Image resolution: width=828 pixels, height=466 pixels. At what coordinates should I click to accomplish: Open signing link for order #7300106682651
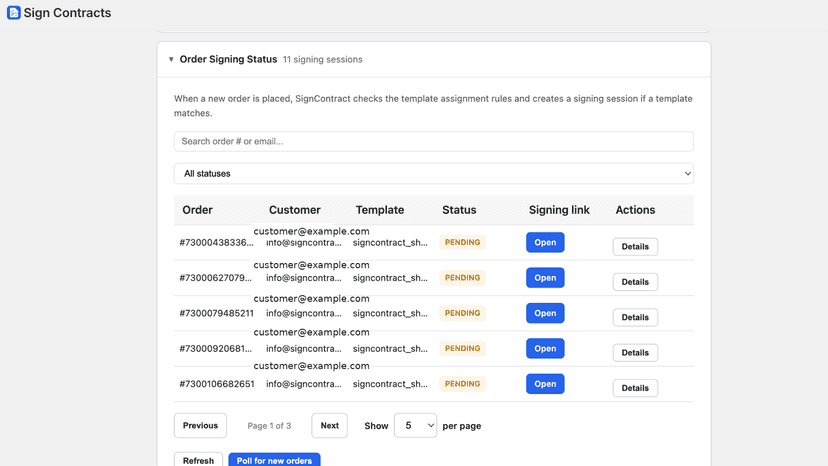[545, 384]
